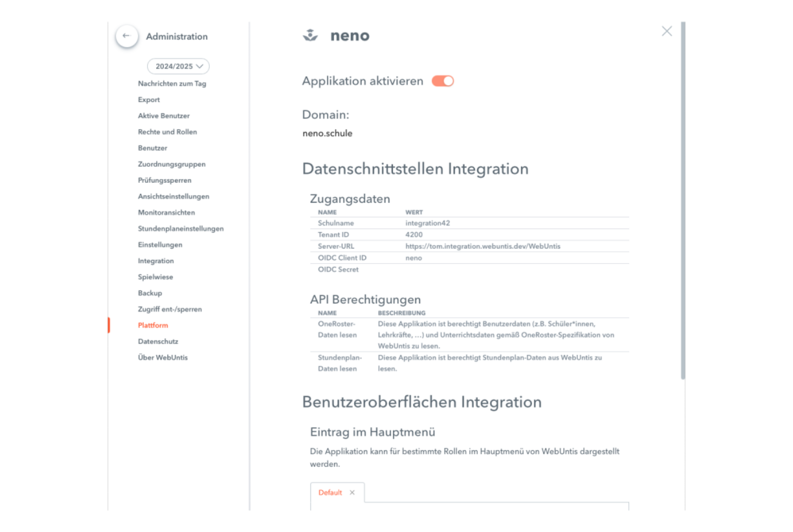Remove the Default tab via its x

352,493
